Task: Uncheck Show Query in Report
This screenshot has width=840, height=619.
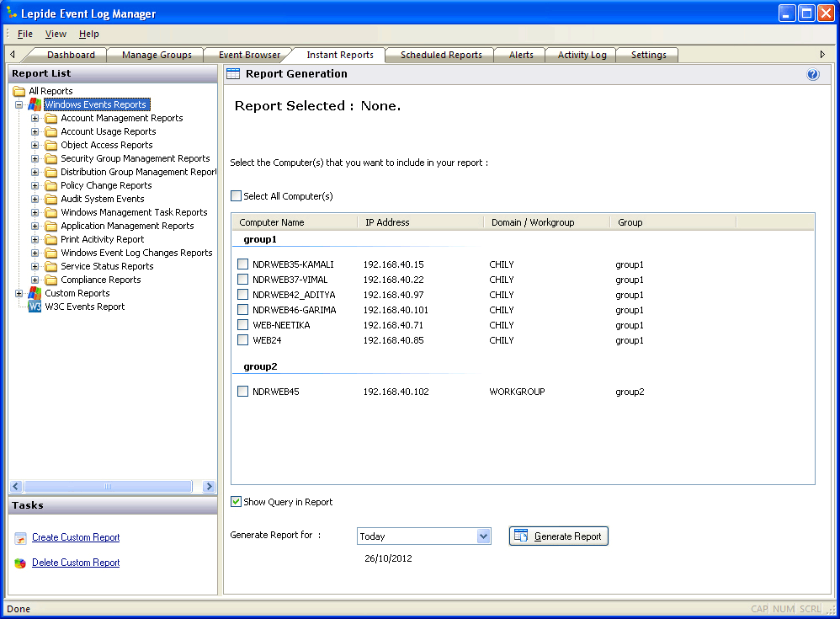Action: (x=236, y=502)
